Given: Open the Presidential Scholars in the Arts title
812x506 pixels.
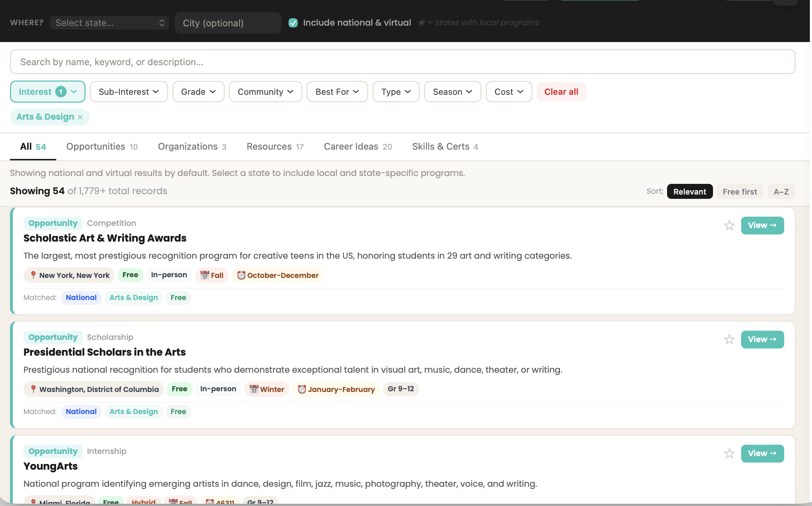Looking at the screenshot, I should pos(104,352).
